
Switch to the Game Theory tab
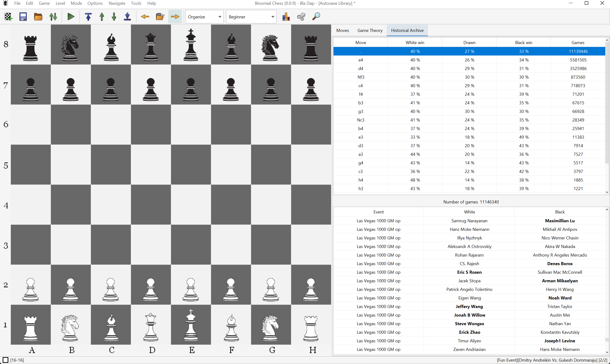point(370,30)
